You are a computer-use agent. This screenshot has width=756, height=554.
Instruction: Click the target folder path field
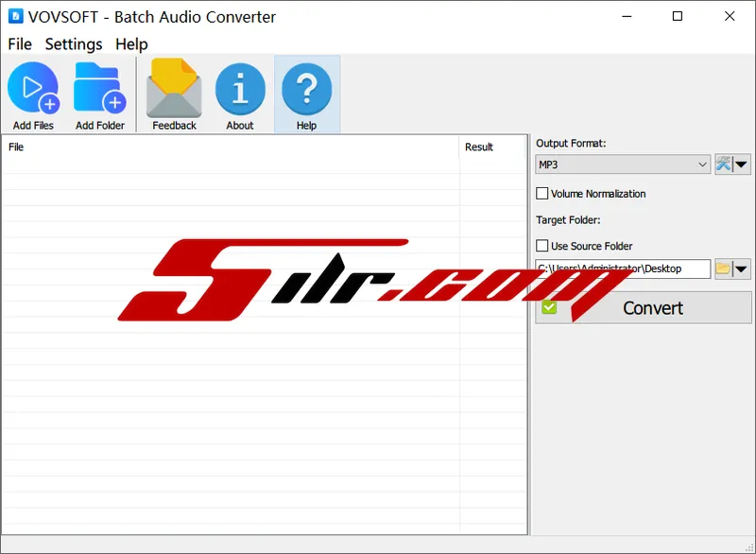pyautogui.click(x=623, y=268)
